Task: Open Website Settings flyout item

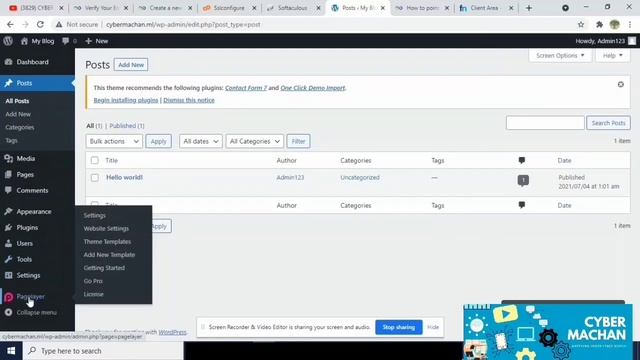Action: click(x=106, y=229)
